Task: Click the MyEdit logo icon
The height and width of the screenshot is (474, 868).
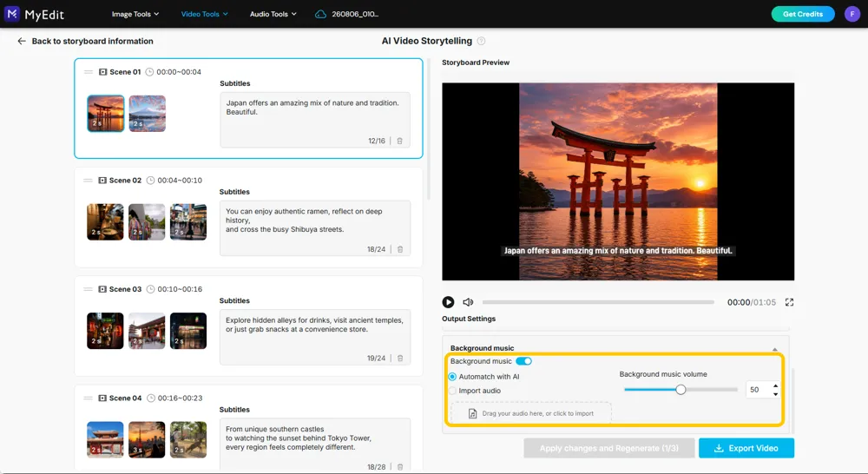Action: [11, 14]
